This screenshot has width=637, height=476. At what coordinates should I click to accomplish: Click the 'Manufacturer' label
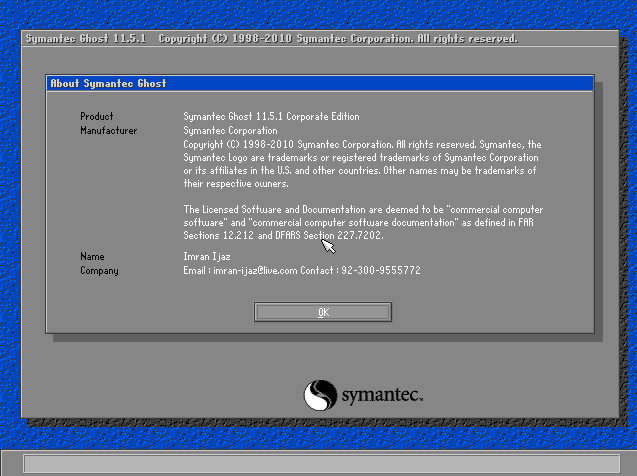click(108, 130)
